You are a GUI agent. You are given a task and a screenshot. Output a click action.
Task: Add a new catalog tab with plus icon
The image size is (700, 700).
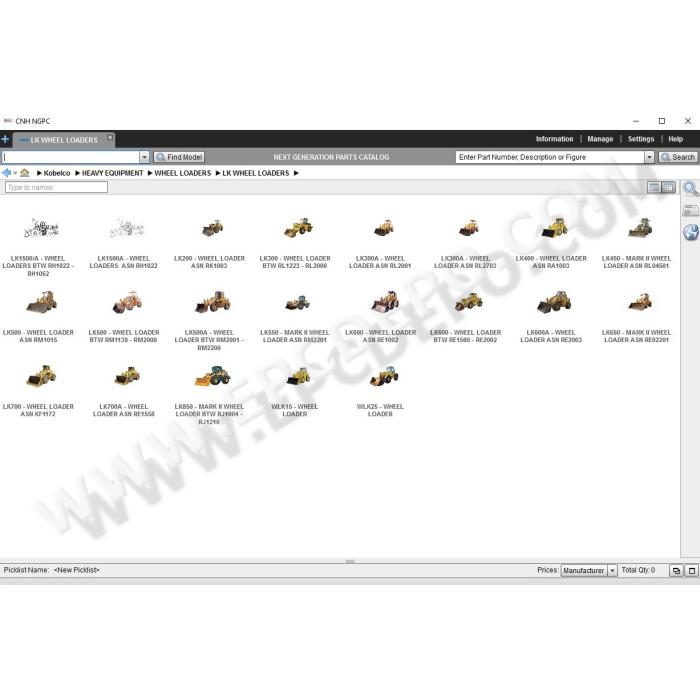coord(5,139)
